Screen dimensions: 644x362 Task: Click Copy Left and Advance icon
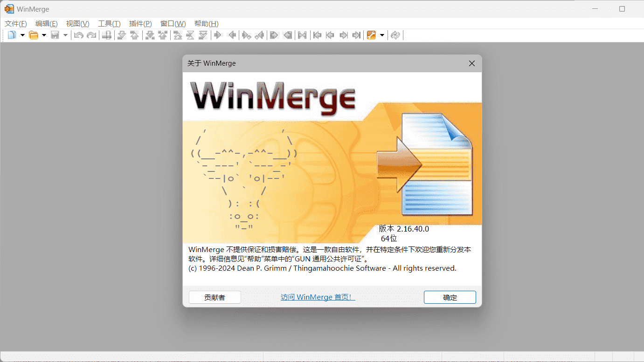click(260, 35)
